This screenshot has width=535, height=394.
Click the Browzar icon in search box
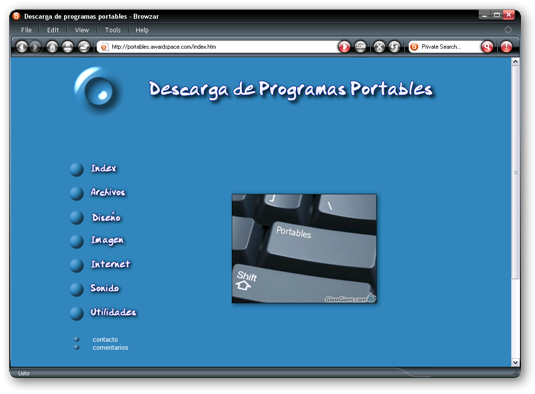(x=414, y=47)
